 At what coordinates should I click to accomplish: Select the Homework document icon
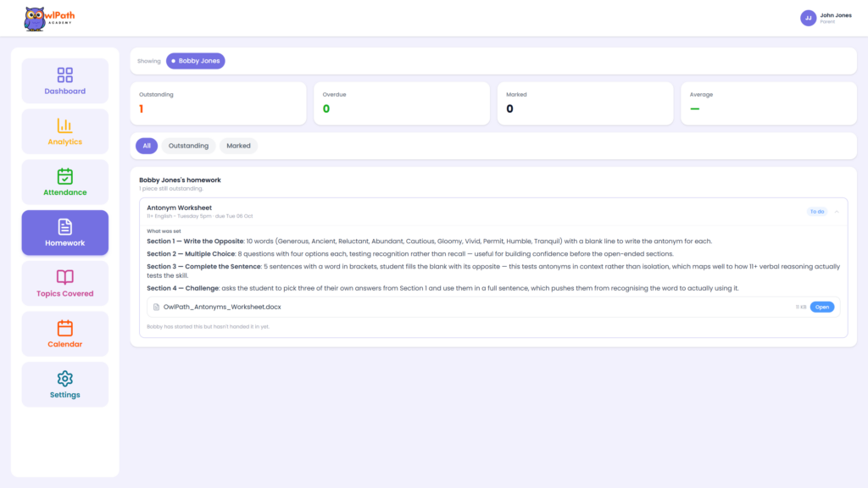64,226
